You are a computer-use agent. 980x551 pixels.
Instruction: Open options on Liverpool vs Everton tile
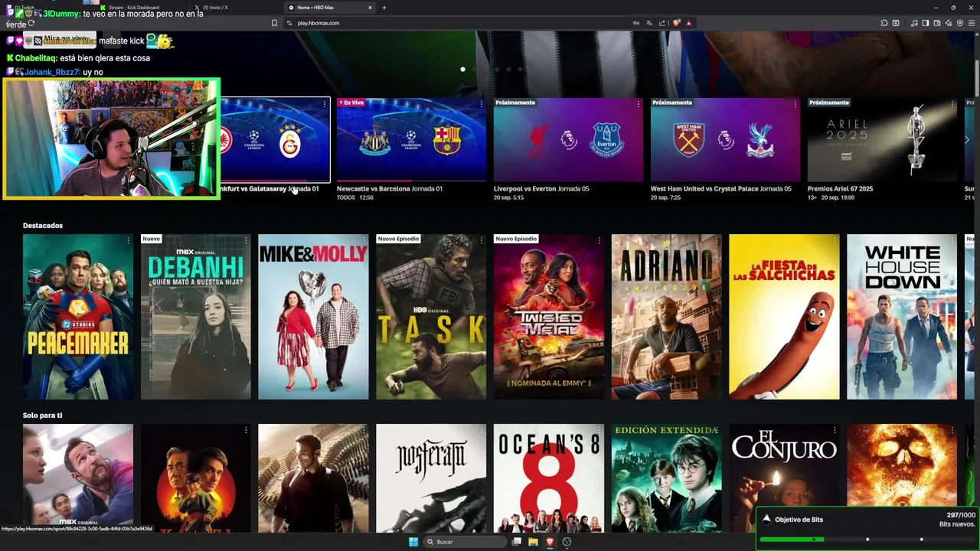pos(639,103)
